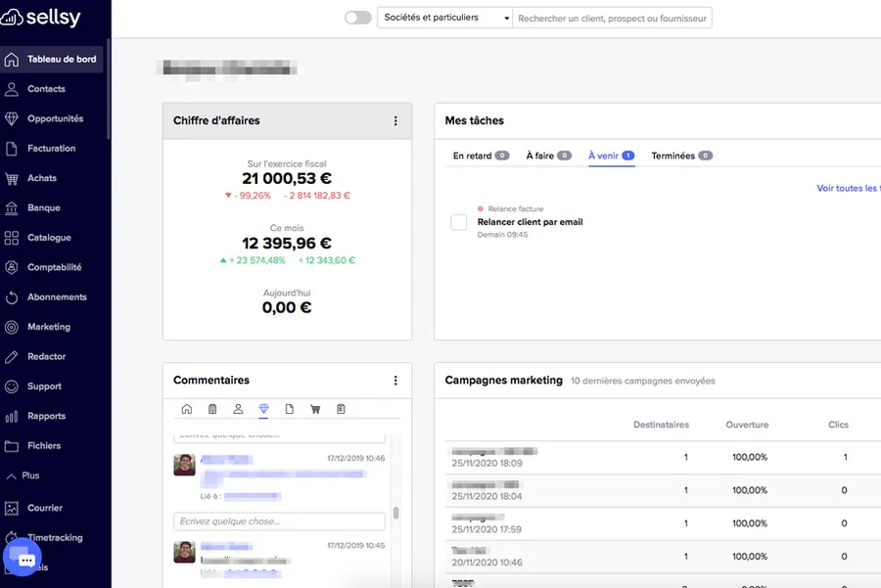Click the comments list scrollbar
The width and height of the screenshot is (881, 588).
coord(395,513)
